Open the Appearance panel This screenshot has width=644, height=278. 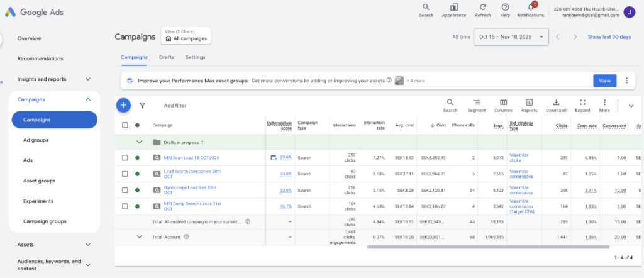coord(454,10)
